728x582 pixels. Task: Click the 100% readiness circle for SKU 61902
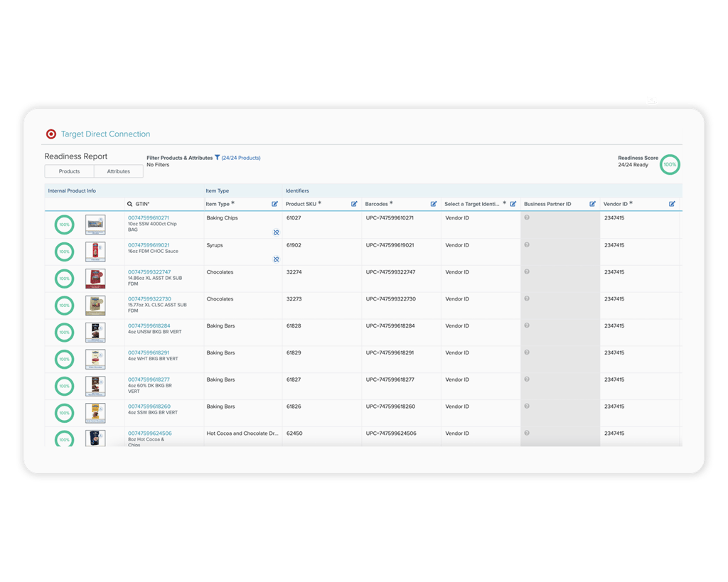point(65,252)
